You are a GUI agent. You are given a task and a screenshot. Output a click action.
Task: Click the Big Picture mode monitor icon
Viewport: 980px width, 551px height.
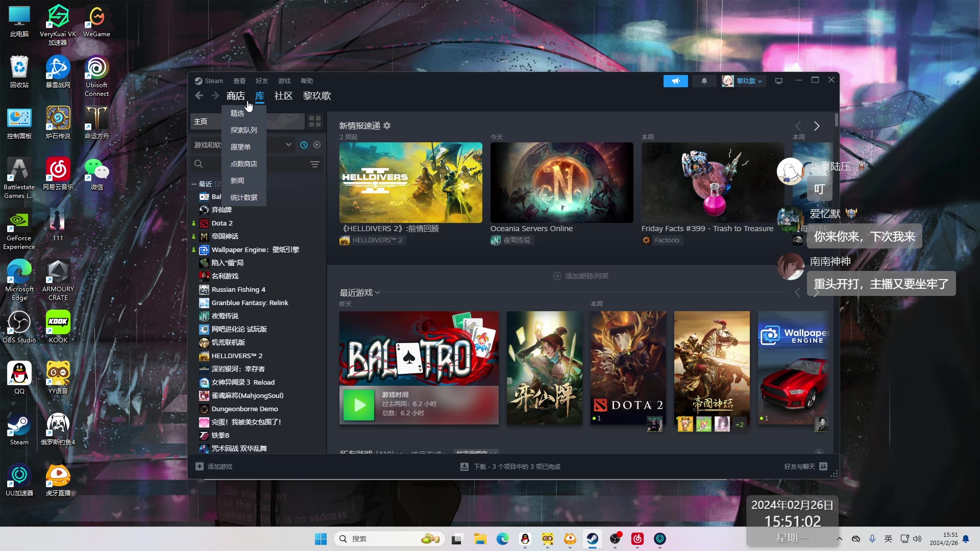[779, 81]
